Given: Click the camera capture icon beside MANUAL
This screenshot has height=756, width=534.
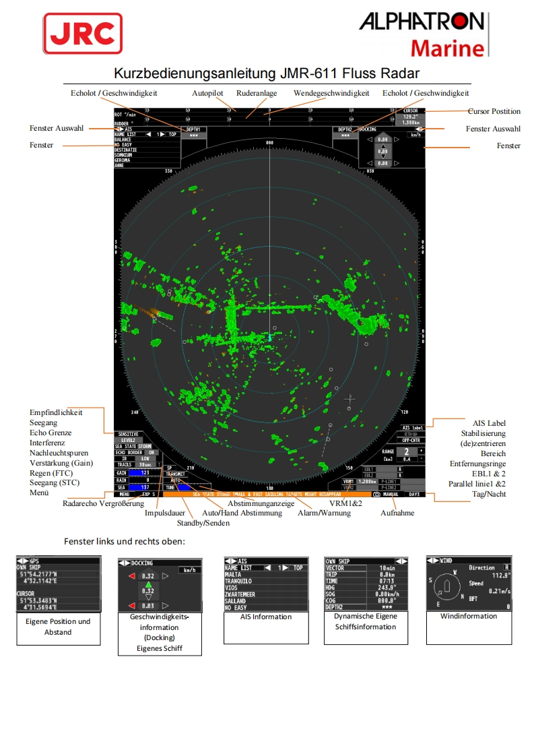Looking at the screenshot, I should tap(376, 494).
